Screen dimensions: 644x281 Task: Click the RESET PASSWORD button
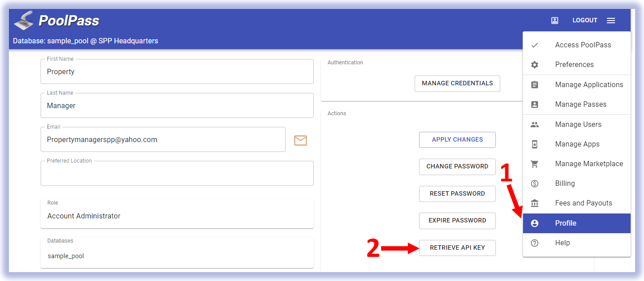point(457,194)
